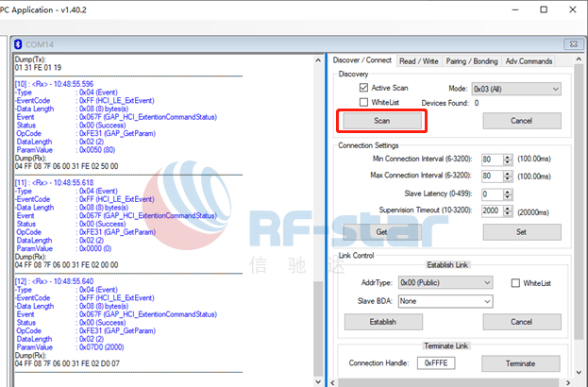The width and height of the screenshot is (588, 387).
Task: Decrease Slave Latency with down arrow
Action: (x=508, y=197)
